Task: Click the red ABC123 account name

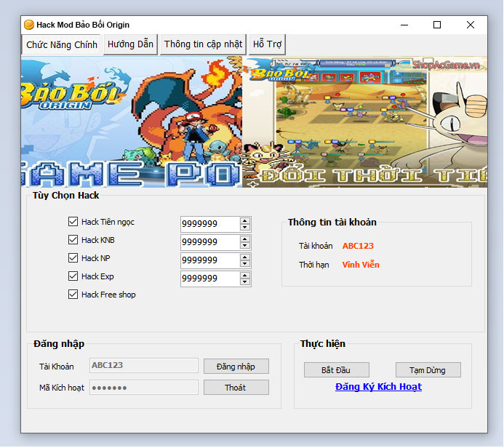Action: click(358, 246)
